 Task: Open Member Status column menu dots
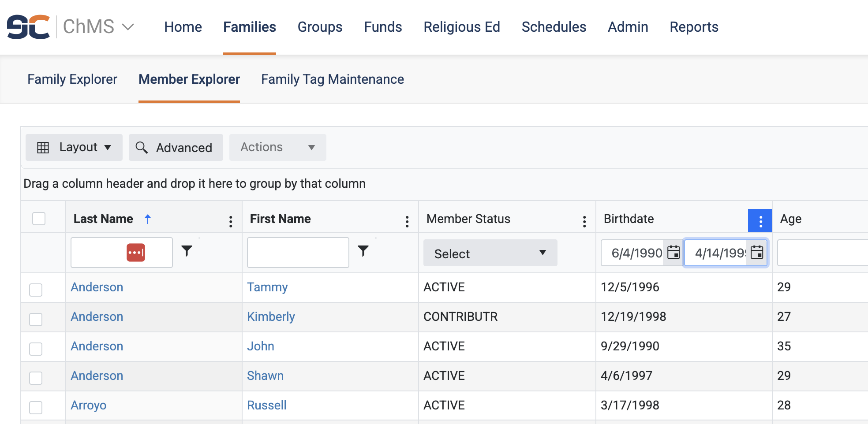tap(584, 221)
